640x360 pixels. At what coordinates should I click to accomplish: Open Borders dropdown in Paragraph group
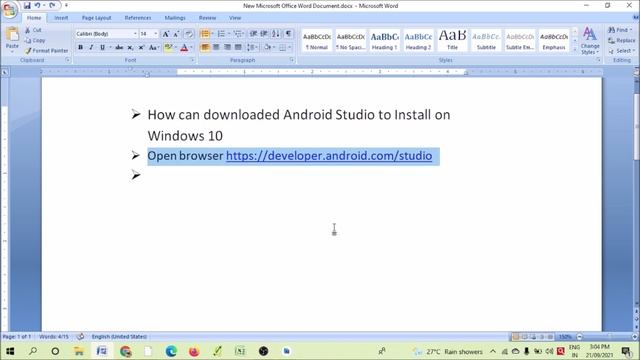[290, 47]
